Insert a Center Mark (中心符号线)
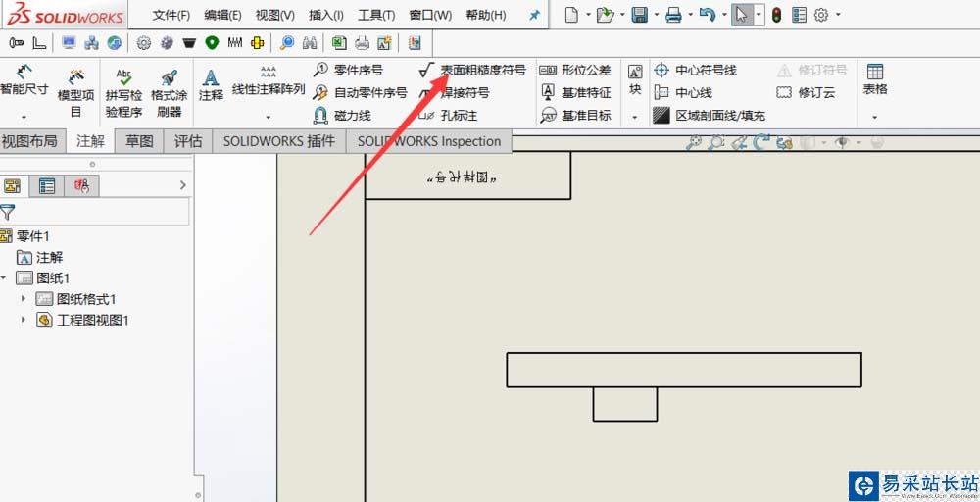980x502 pixels. (695, 70)
